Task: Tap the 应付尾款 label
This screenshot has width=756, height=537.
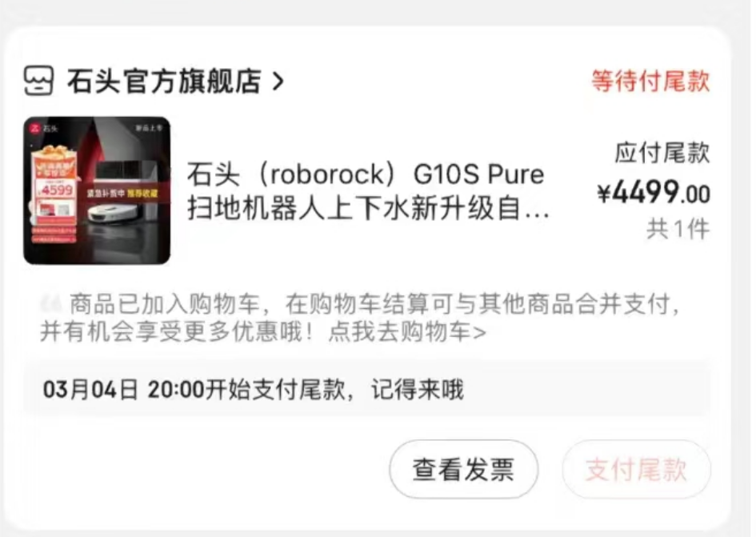Action: [662, 153]
